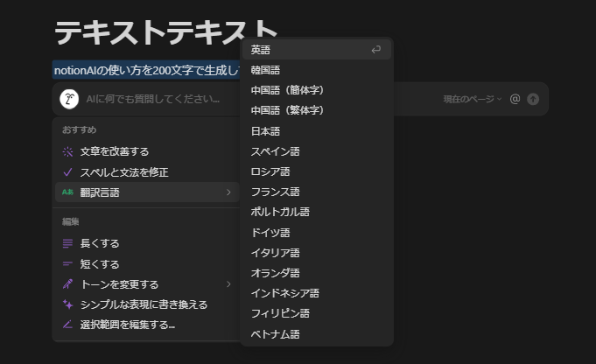Focus the AIに何でも質問してください input

[x=153, y=99]
